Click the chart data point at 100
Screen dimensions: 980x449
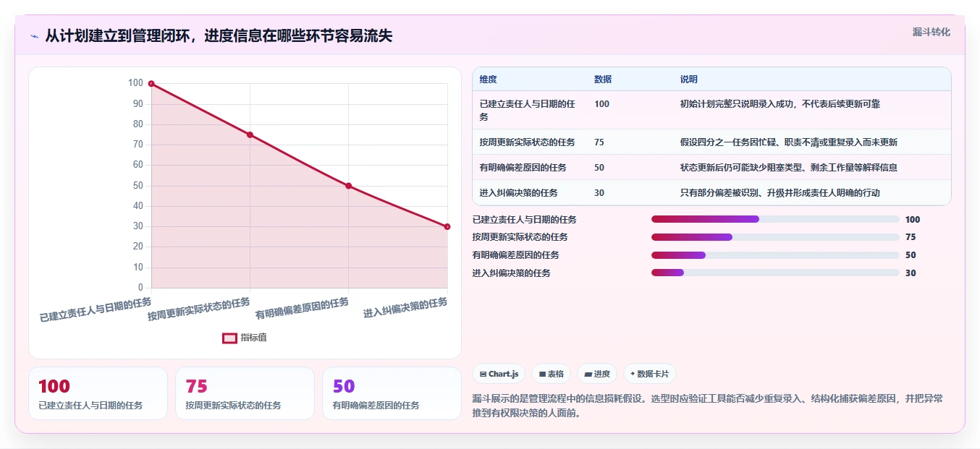click(151, 84)
